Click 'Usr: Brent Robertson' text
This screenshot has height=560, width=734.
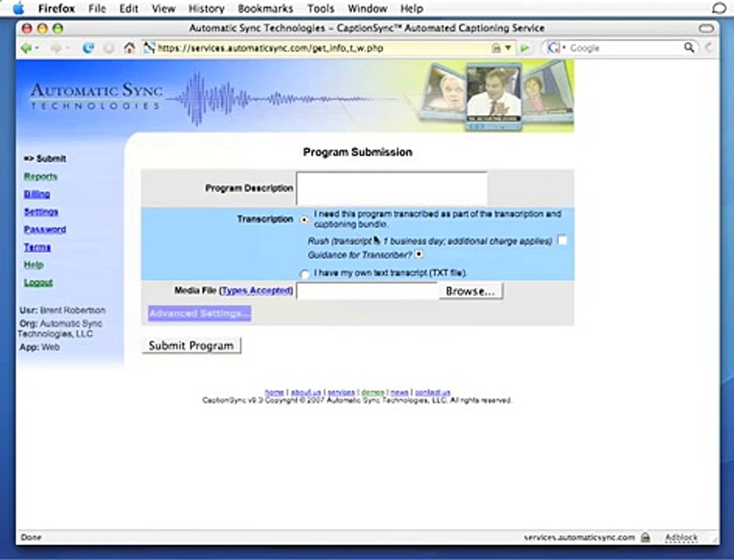62,310
